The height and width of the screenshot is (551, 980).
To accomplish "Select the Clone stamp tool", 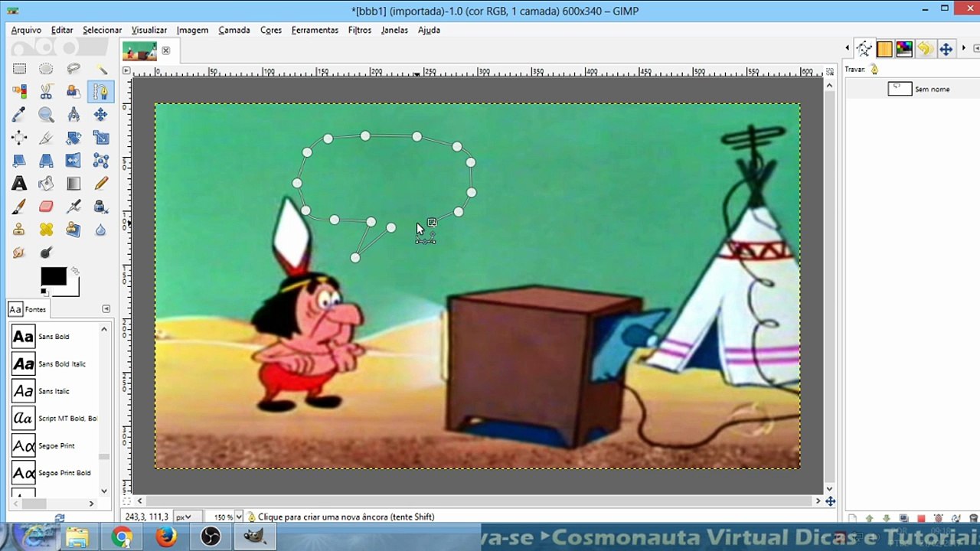I will tap(19, 230).
